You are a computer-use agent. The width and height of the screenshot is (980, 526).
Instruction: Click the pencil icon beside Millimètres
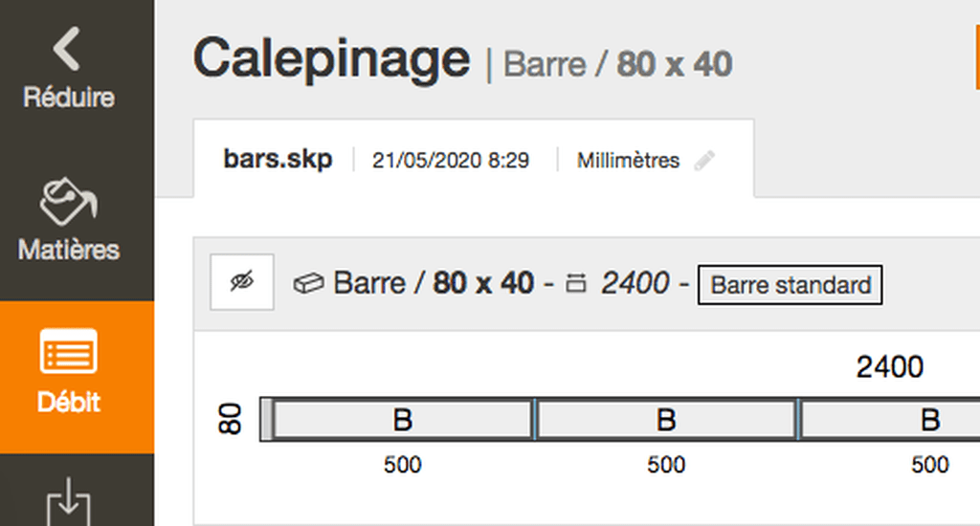tap(704, 161)
